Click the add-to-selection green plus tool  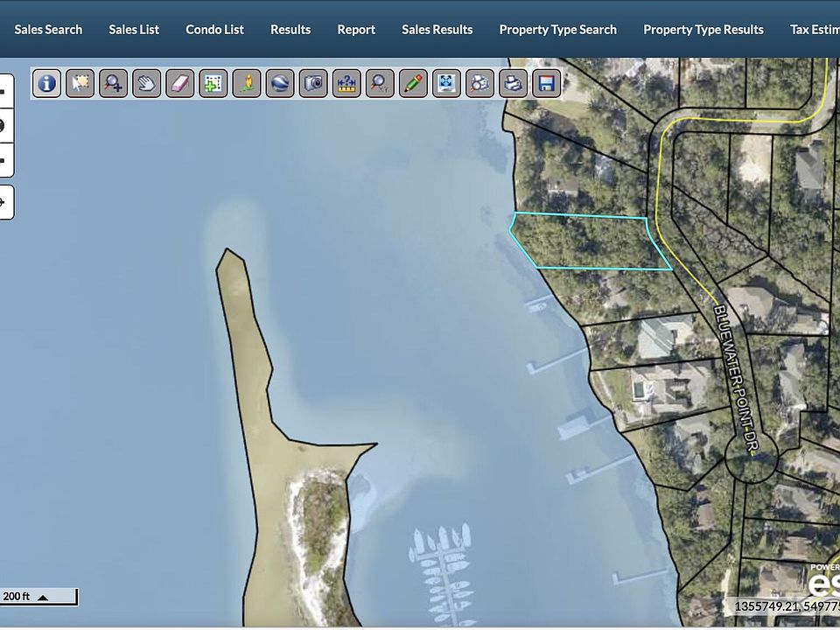click(x=213, y=84)
